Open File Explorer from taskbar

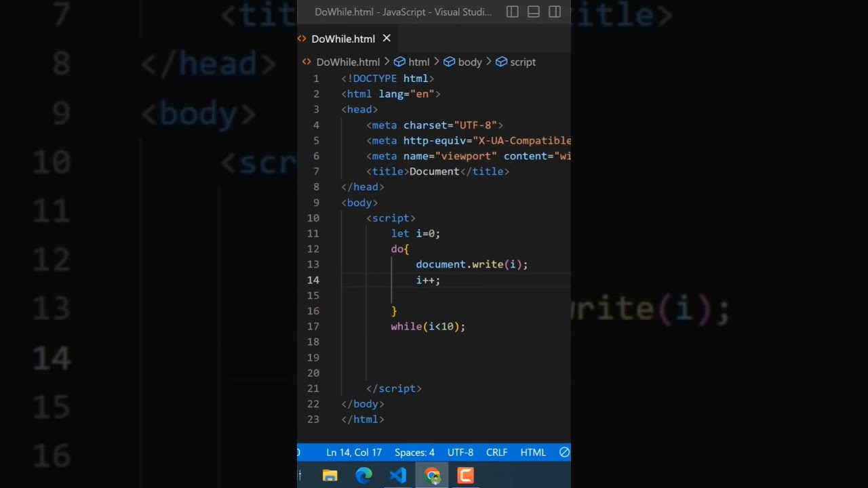330,476
